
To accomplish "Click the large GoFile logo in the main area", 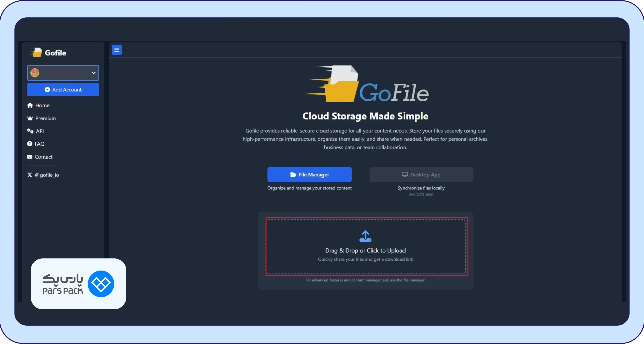I will click(x=365, y=84).
